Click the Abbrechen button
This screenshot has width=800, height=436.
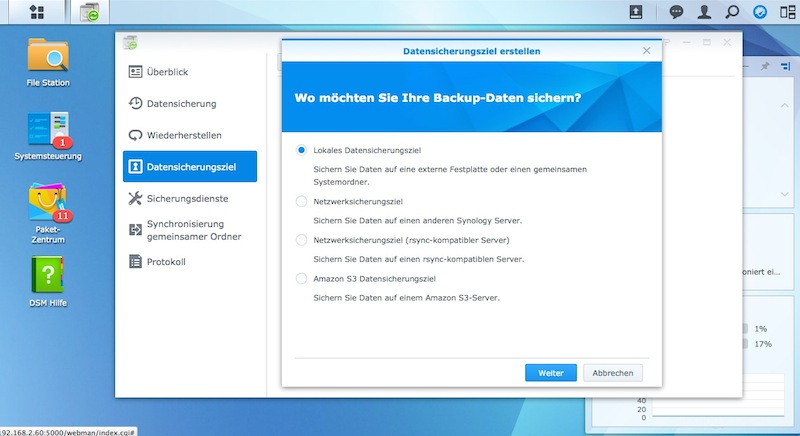[613, 373]
